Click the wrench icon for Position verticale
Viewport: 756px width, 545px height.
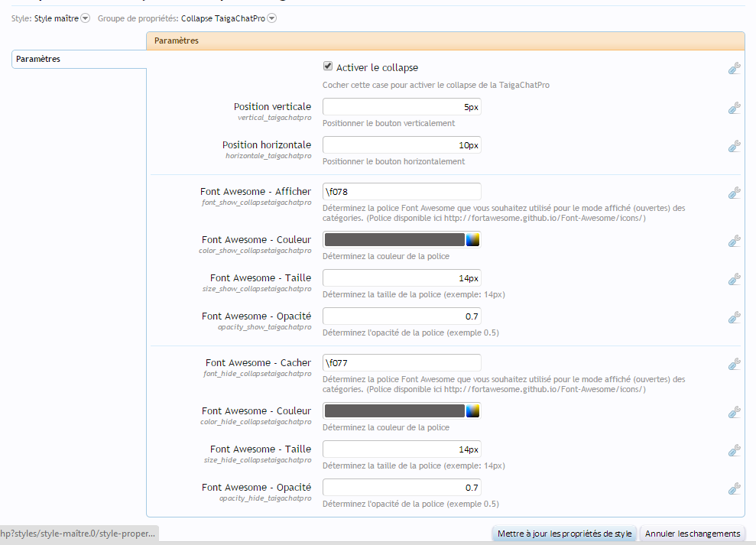pos(735,108)
